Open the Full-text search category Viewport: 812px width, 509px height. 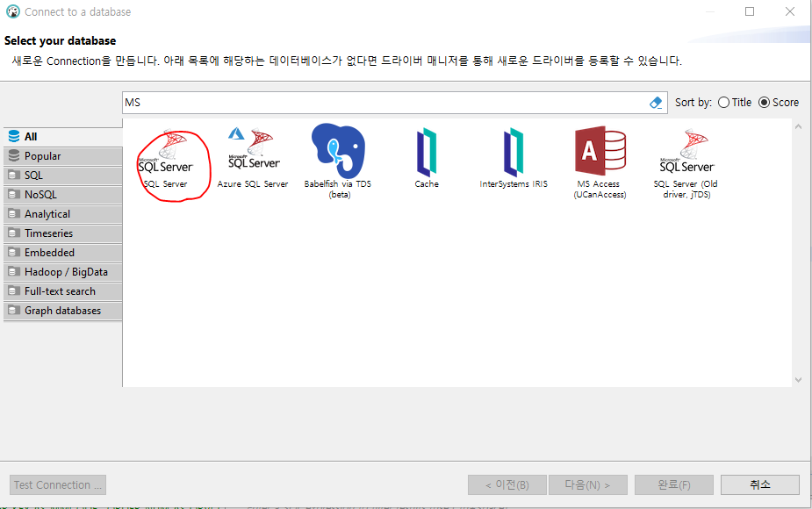click(x=62, y=291)
